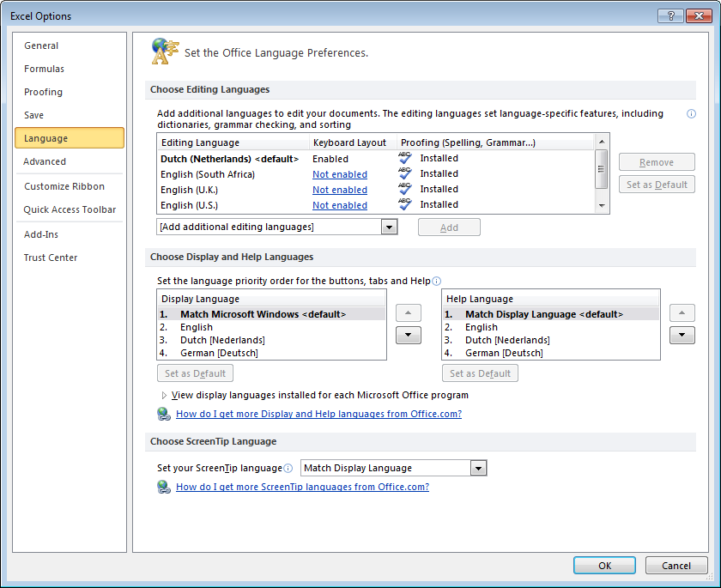Click the Help question mark in title bar
Image resolution: width=721 pixels, height=588 pixels.
coord(669,15)
